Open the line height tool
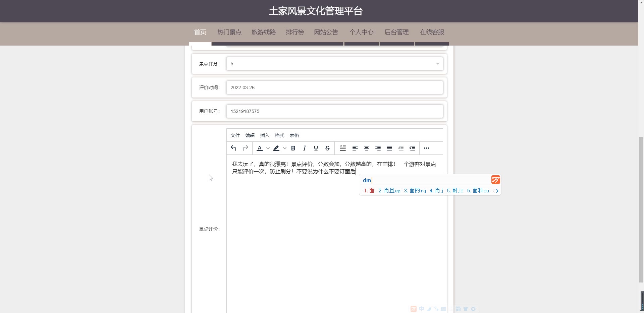 343,148
